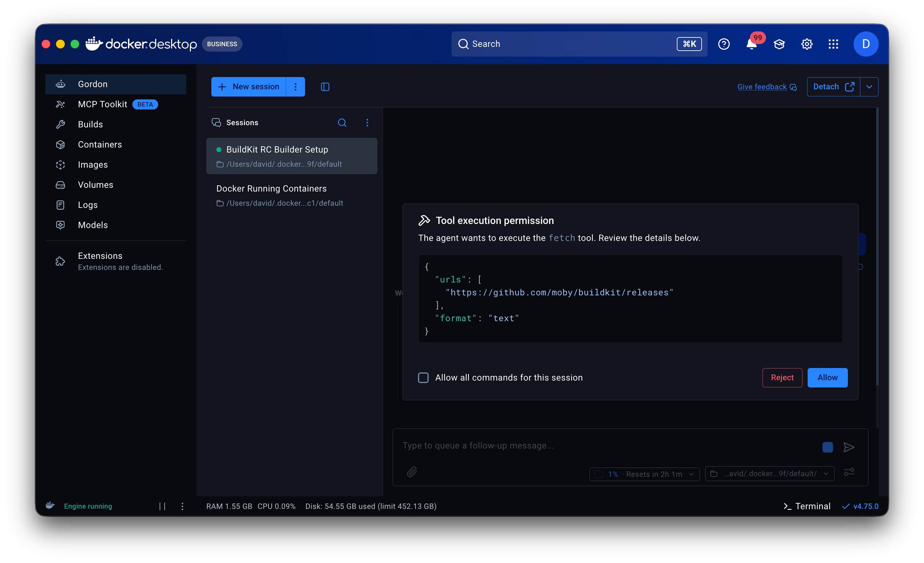The height and width of the screenshot is (563, 924).
Task: Reject the fetch tool execution
Action: point(782,377)
